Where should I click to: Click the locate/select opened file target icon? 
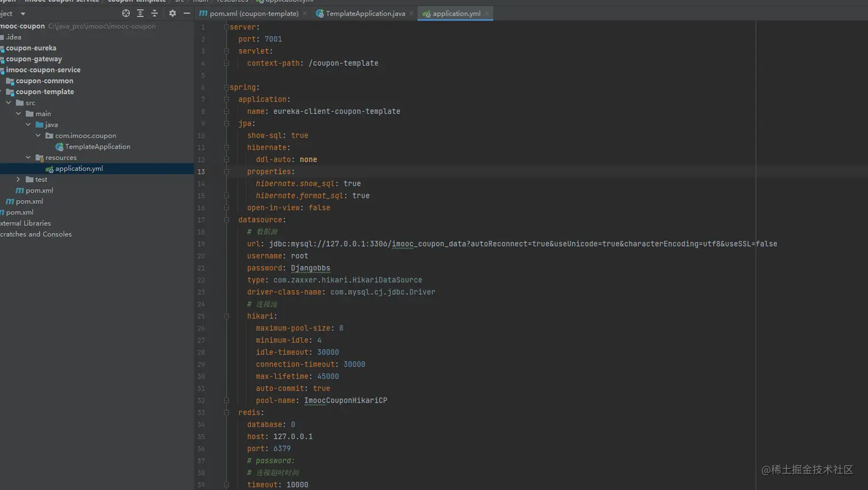coord(126,13)
